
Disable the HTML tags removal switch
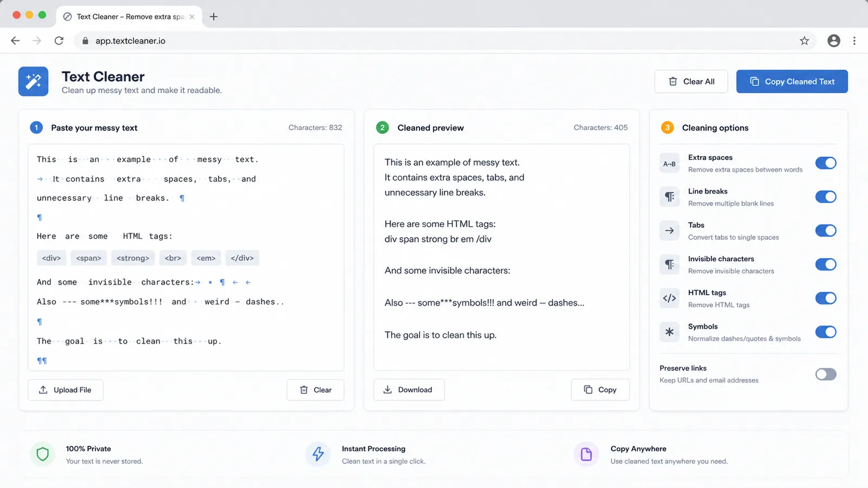[826, 298]
